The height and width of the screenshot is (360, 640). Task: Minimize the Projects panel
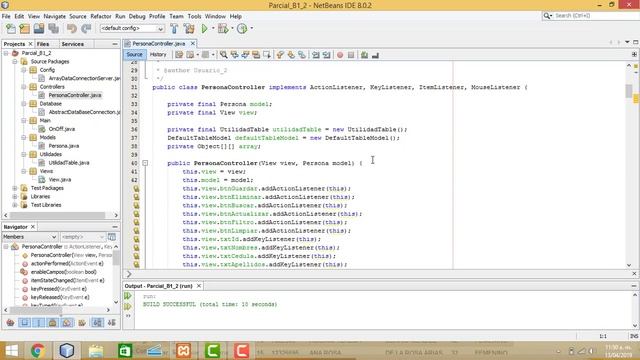point(115,44)
